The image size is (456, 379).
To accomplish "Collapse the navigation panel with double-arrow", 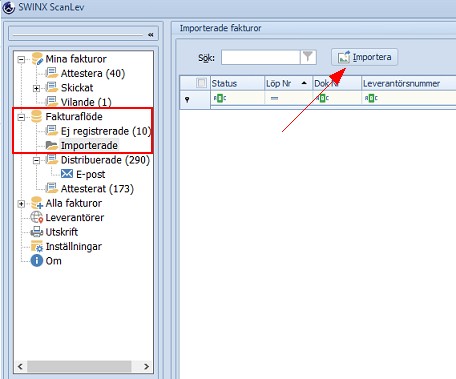I will click(x=151, y=35).
